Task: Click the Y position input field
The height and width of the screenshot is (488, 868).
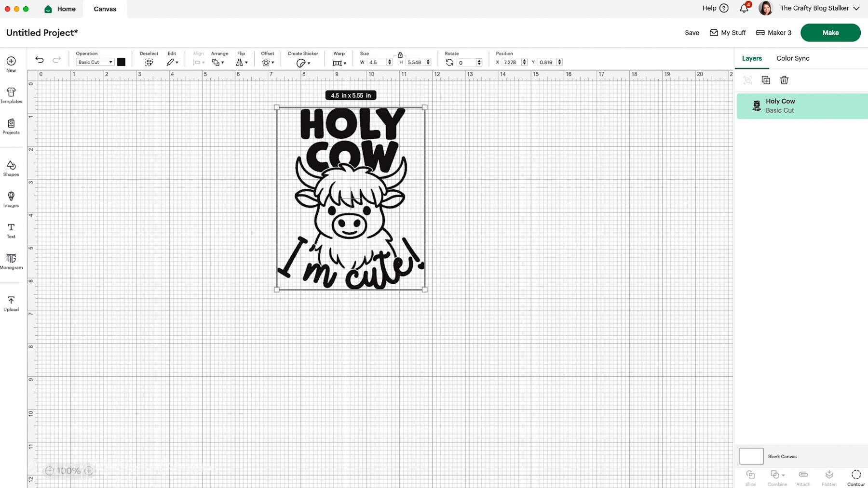Action: click(x=547, y=62)
